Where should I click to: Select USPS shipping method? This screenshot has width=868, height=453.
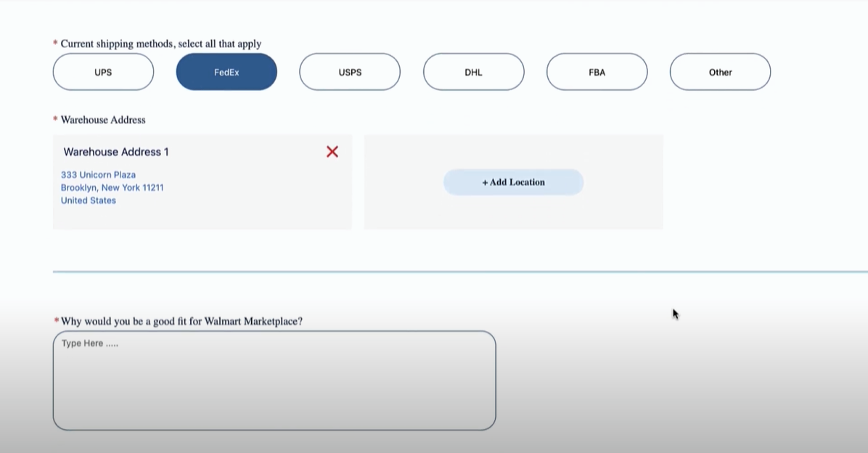350,72
